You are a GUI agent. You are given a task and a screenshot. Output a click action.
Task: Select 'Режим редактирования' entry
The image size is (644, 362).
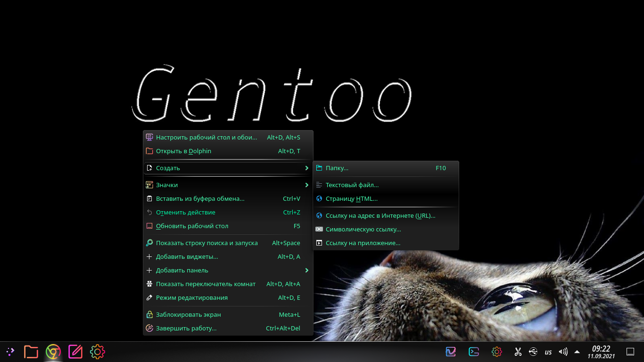click(x=228, y=297)
